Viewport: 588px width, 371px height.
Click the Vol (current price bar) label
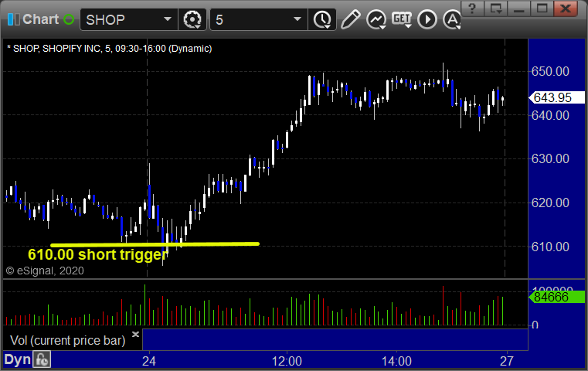tap(67, 340)
